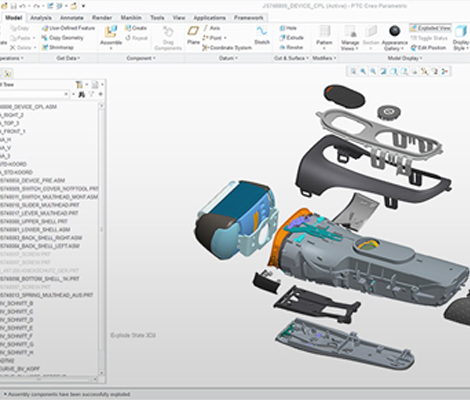This screenshot has width=470, height=400.
Task: Select SPRING_MULTIHEAD_AUS.PRT in the tree
Action: coord(46,295)
